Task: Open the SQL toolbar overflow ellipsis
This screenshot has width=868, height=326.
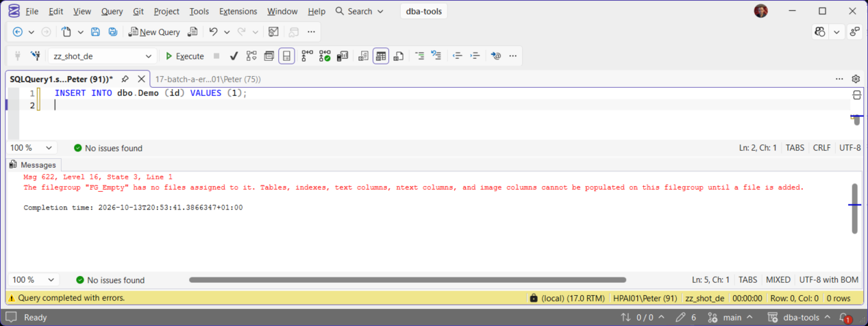Action: 512,56
